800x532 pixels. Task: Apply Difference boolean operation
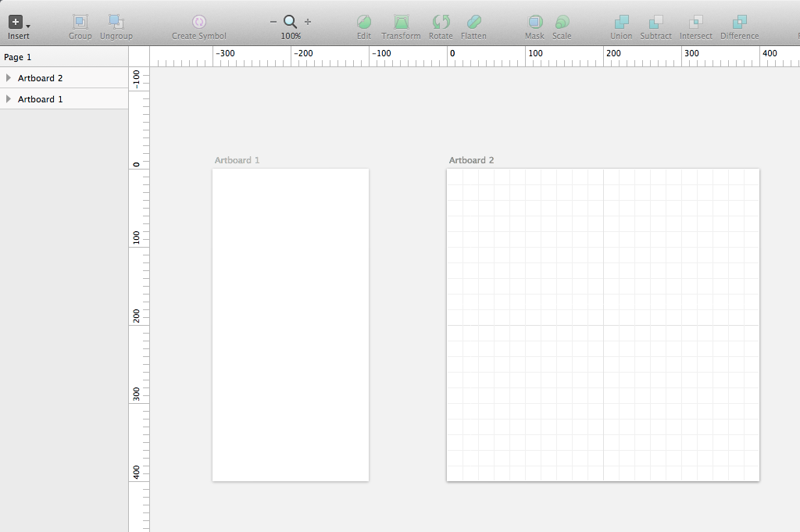tap(739, 22)
